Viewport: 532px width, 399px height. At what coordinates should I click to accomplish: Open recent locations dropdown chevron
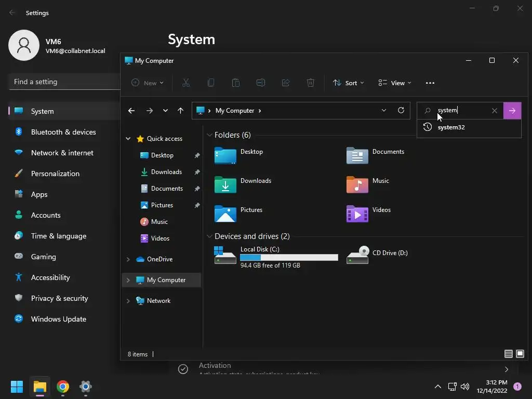165,111
